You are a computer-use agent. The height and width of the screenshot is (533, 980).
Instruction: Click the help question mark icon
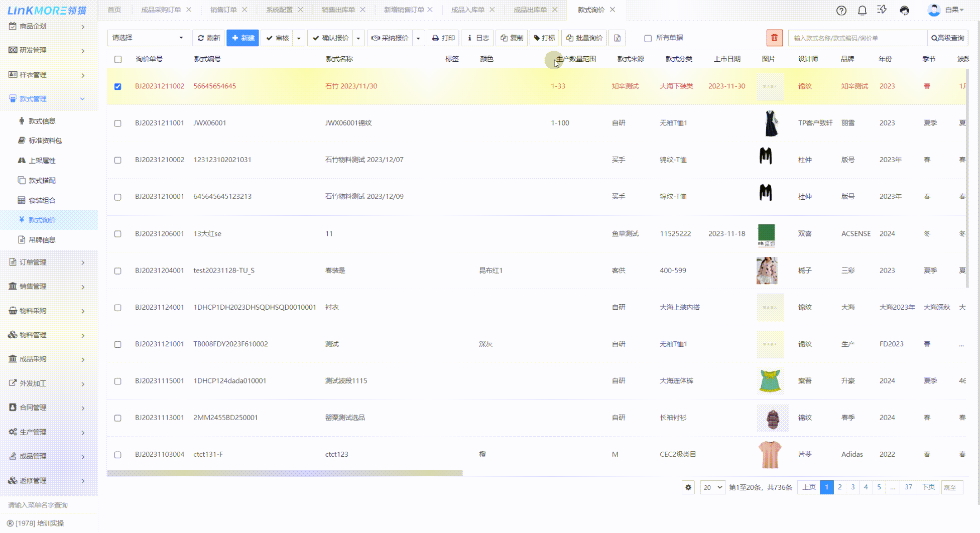841,10
